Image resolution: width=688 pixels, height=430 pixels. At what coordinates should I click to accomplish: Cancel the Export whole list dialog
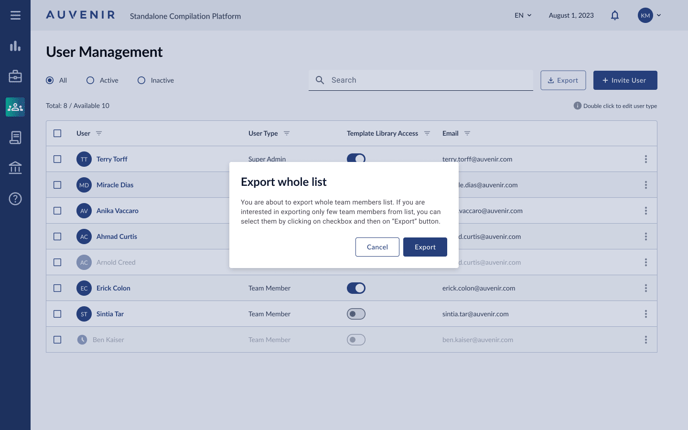coord(377,247)
